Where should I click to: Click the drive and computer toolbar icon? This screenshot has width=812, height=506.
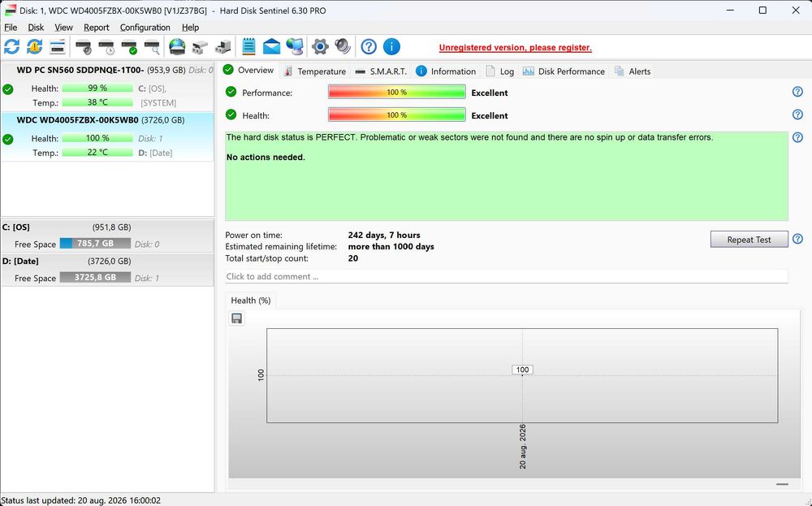222,47
